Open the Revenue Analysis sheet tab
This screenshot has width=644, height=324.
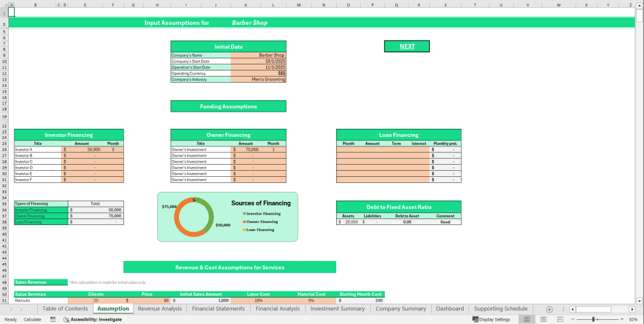(x=159, y=309)
